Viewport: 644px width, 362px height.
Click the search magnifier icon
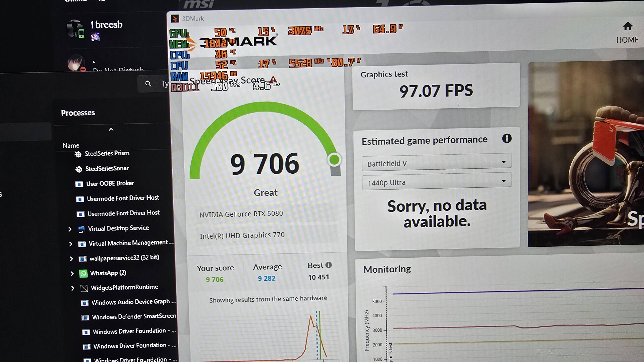click(x=148, y=84)
